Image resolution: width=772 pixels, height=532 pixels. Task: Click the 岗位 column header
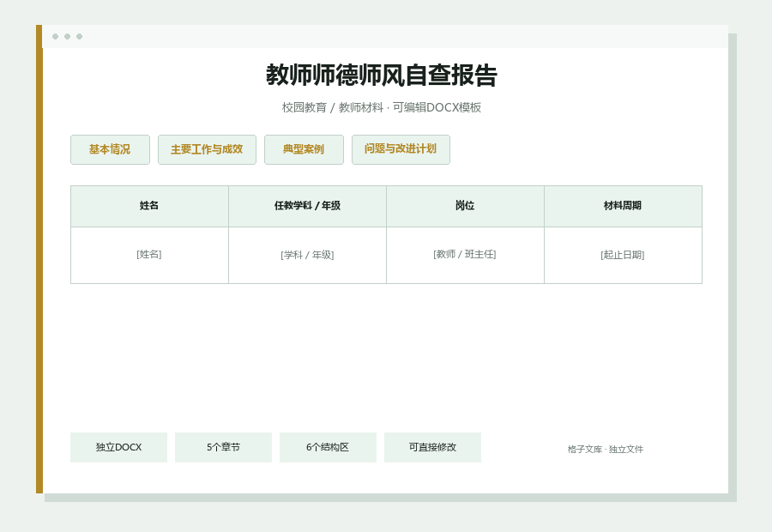coord(465,206)
